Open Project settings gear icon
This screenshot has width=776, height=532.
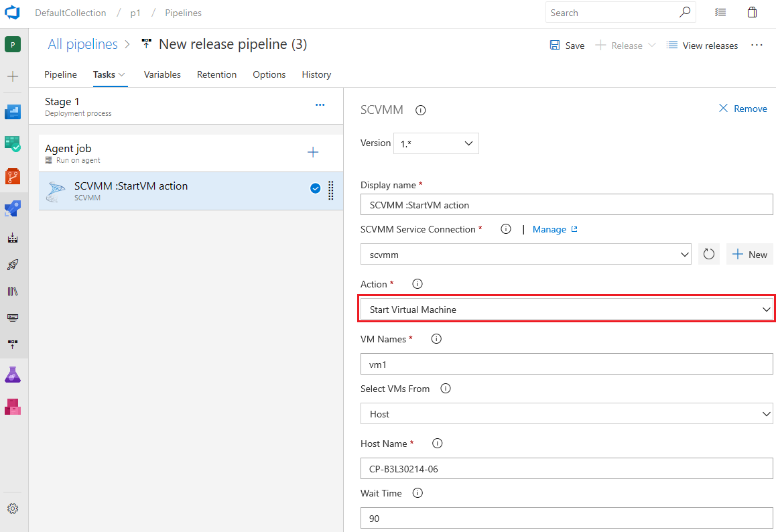coord(13,509)
